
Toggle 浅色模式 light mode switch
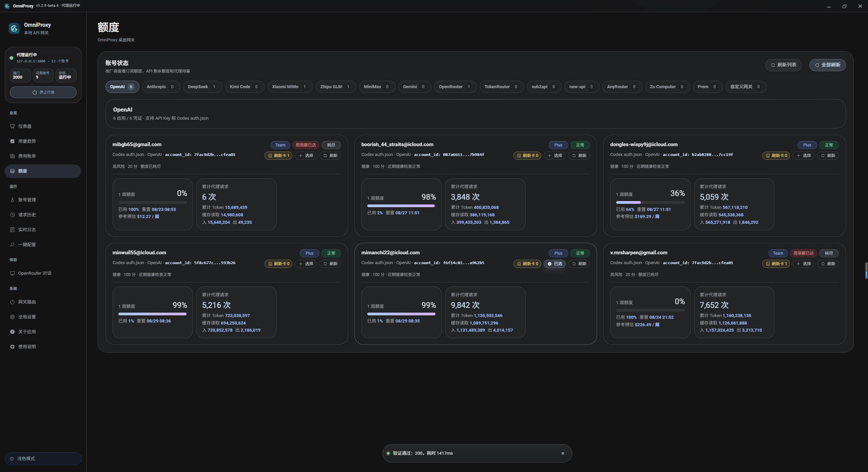click(43, 458)
